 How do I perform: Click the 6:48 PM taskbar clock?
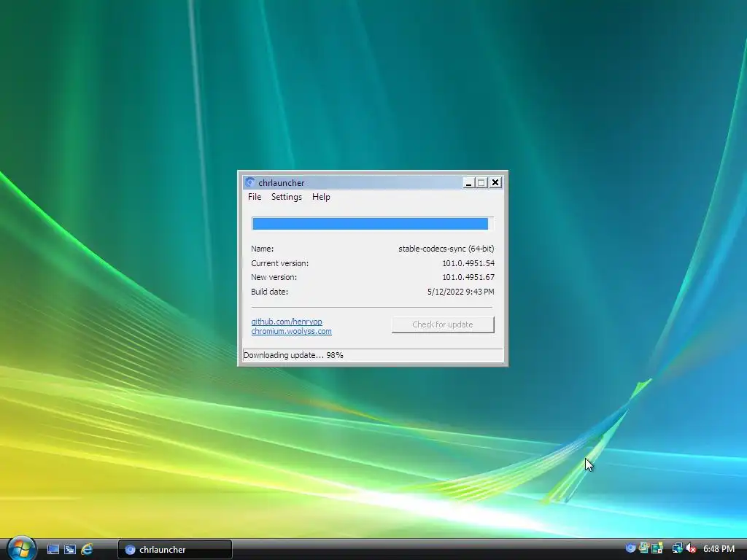[719, 549]
